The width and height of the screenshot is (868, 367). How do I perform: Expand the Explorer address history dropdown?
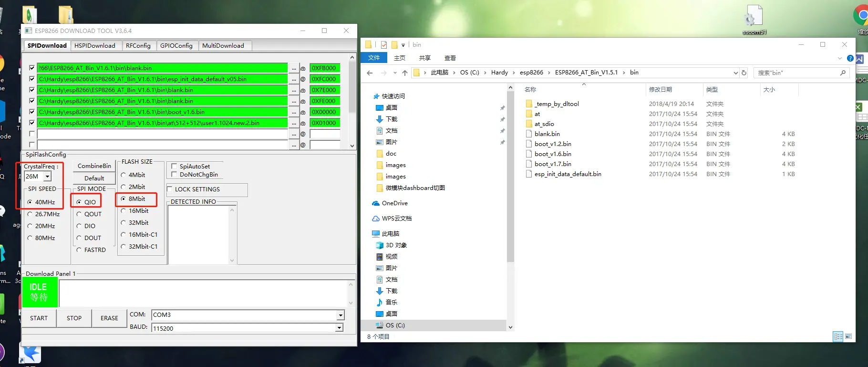(x=735, y=73)
